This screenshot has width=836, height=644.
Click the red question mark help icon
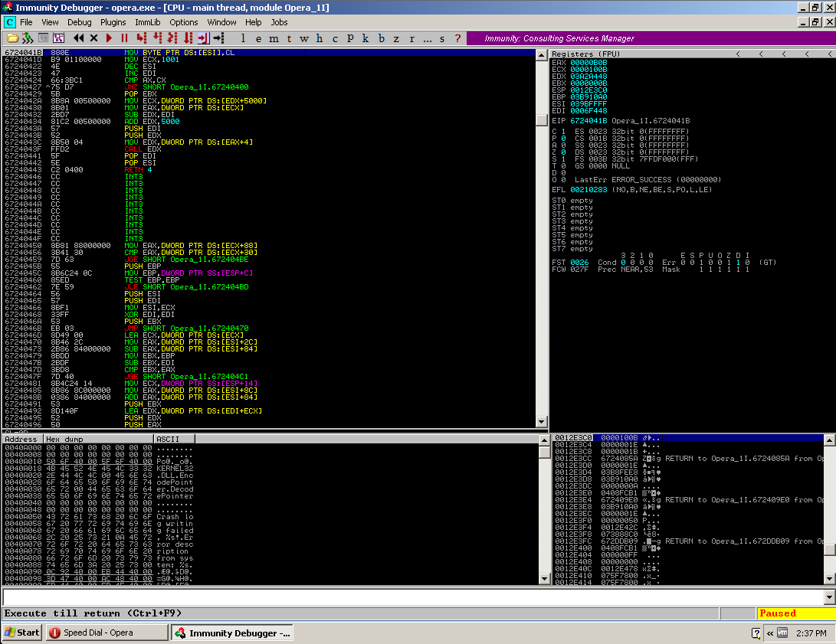[457, 38]
